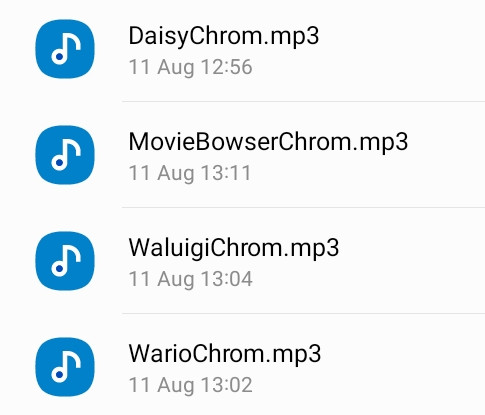
Task: Open the WaluigiChrom.mp3 file name
Action: tap(234, 248)
